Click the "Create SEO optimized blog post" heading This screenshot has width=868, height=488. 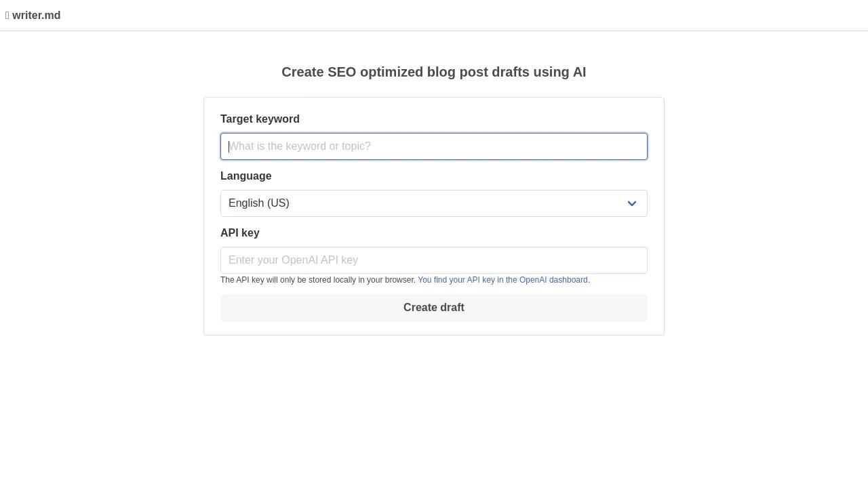point(434,73)
